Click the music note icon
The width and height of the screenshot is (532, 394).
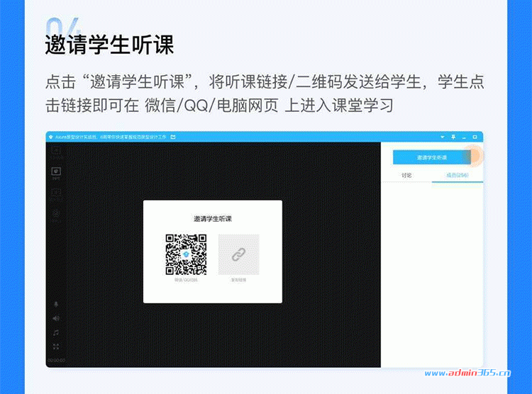(56, 332)
